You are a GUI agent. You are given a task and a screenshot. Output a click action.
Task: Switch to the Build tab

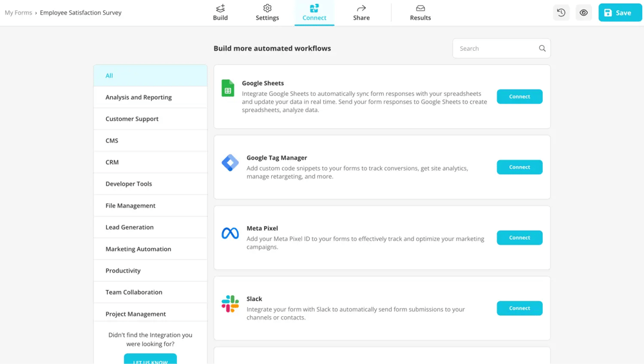point(220,13)
